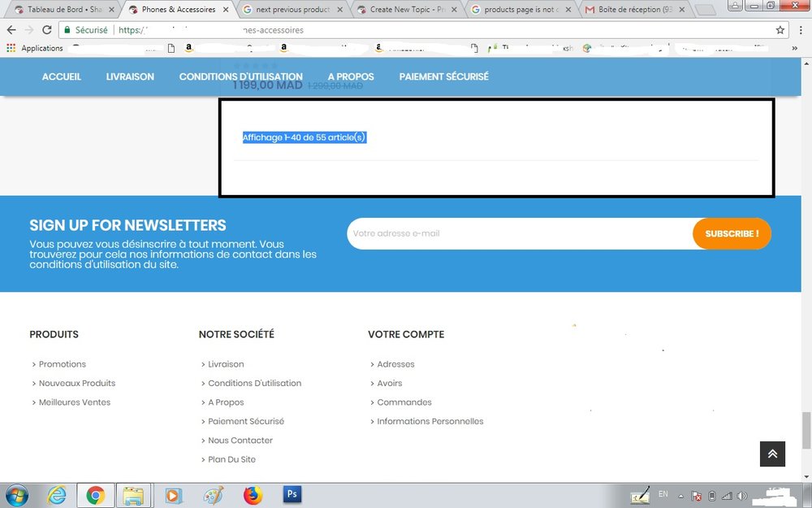The width and height of the screenshot is (812, 508).
Task: Switch to the next previous product tab
Action: (x=292, y=9)
